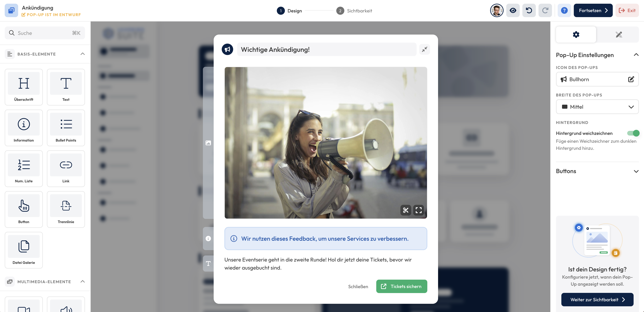Open the Breite des Pop-Ups dropdown
This screenshot has height=312, width=644.
[x=597, y=107]
